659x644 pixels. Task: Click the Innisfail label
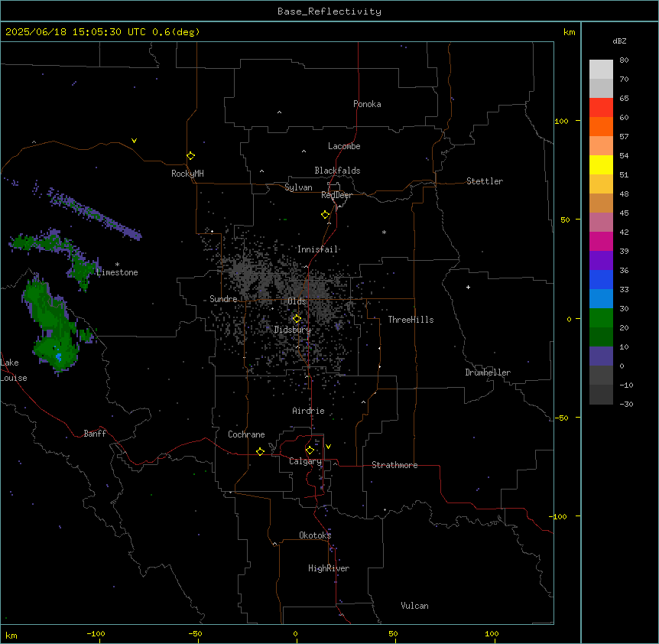[x=317, y=249]
